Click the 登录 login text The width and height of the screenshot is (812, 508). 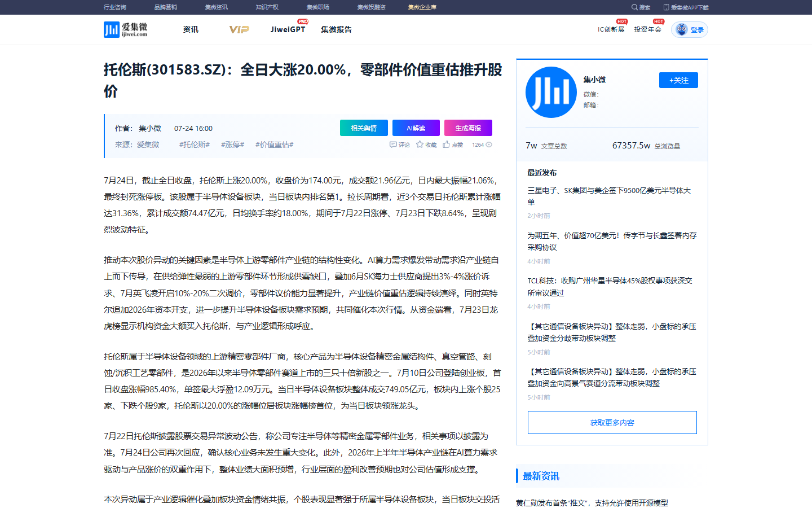(x=698, y=30)
